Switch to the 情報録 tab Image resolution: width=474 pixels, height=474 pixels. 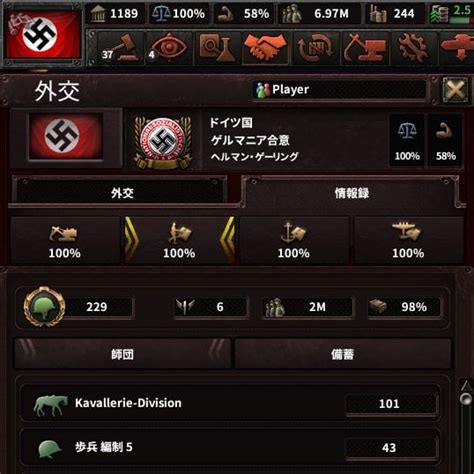(x=352, y=193)
